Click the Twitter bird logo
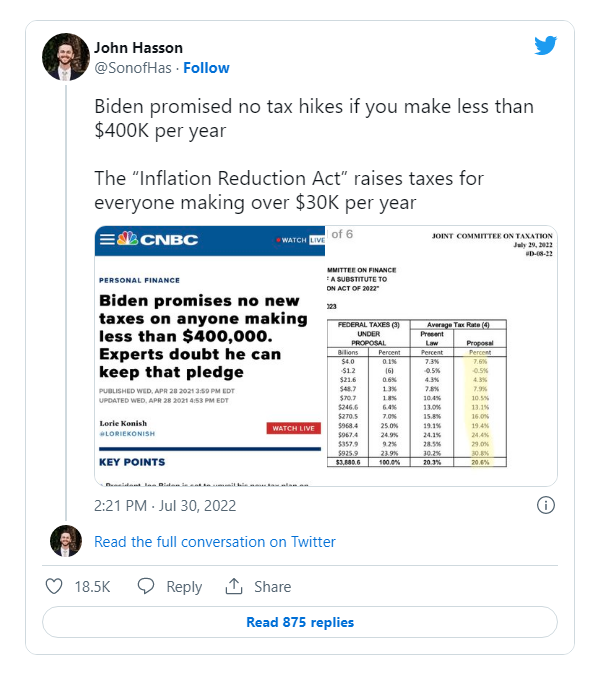This screenshot has height=675, width=597. coord(545,45)
